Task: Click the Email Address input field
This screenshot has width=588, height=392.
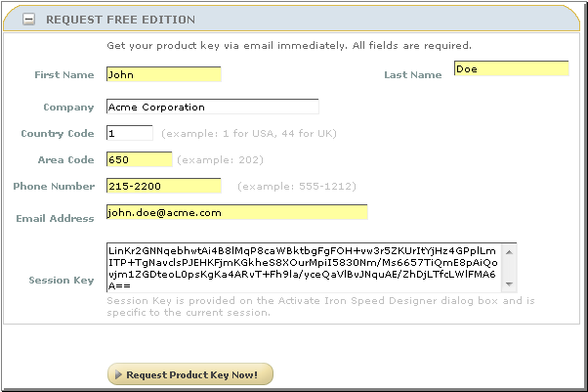Action: click(x=236, y=212)
